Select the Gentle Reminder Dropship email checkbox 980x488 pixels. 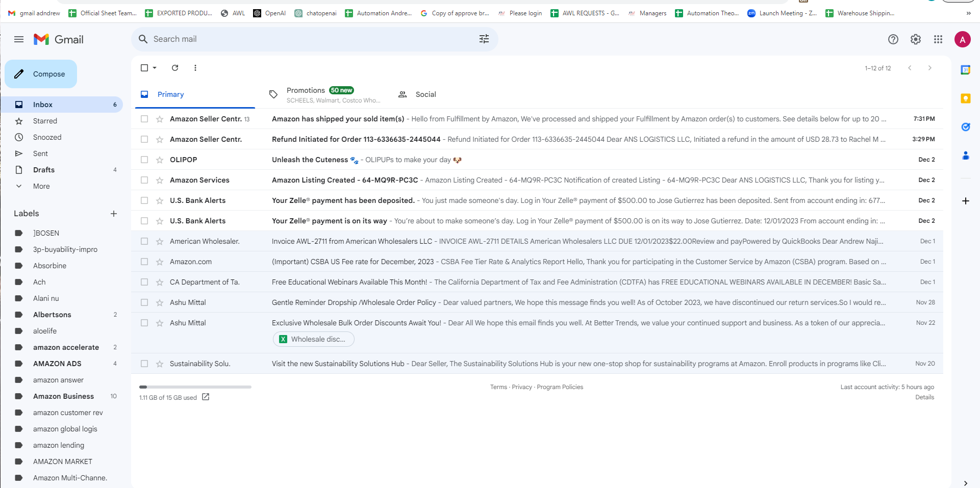pyautogui.click(x=144, y=302)
